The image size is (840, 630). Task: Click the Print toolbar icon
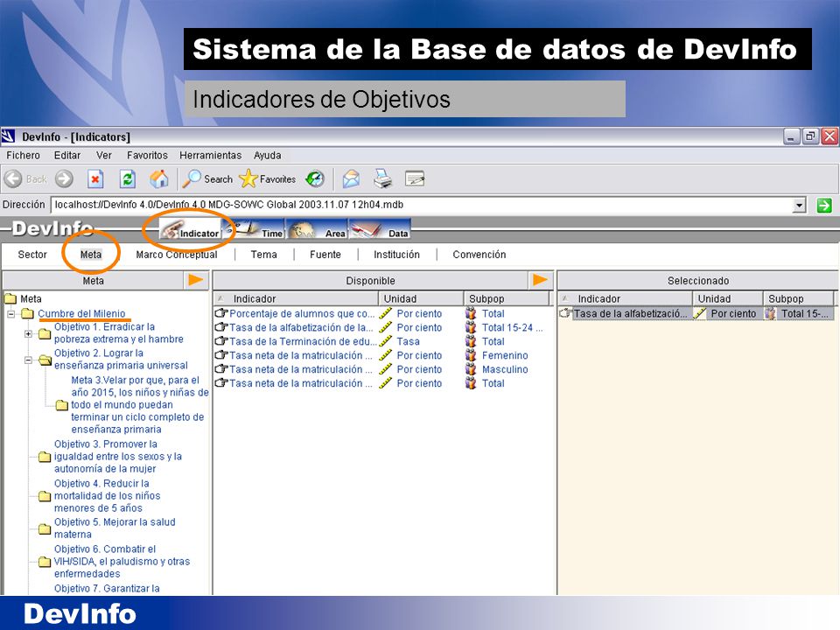(x=382, y=178)
